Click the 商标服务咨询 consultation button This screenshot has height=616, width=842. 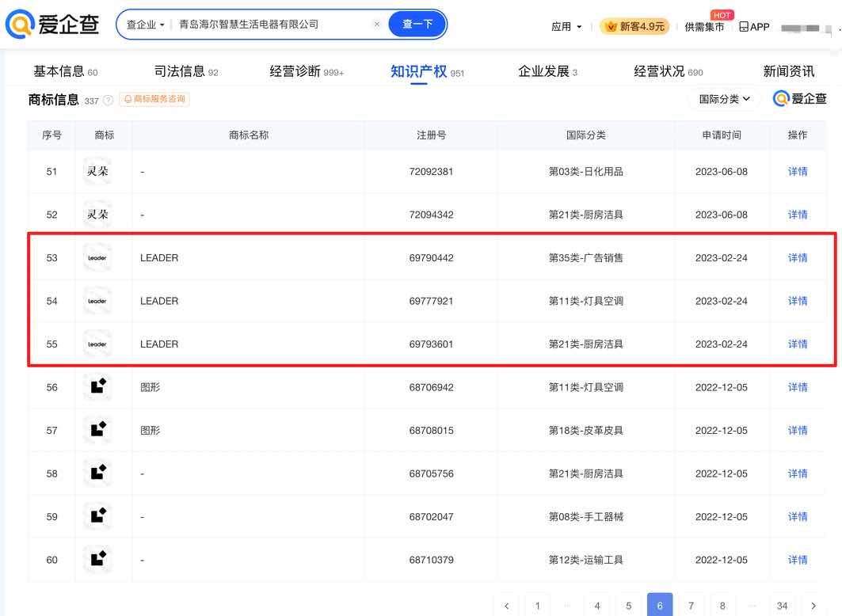click(154, 100)
